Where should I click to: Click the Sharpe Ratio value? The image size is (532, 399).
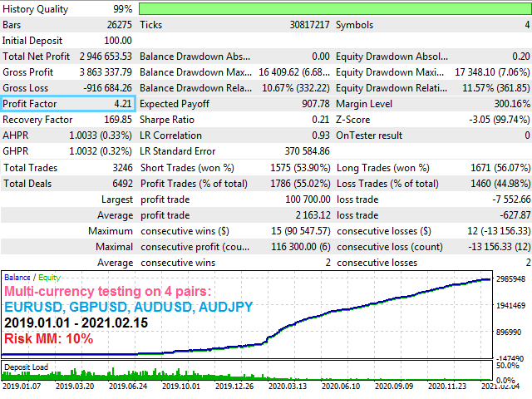pyautogui.click(x=321, y=120)
